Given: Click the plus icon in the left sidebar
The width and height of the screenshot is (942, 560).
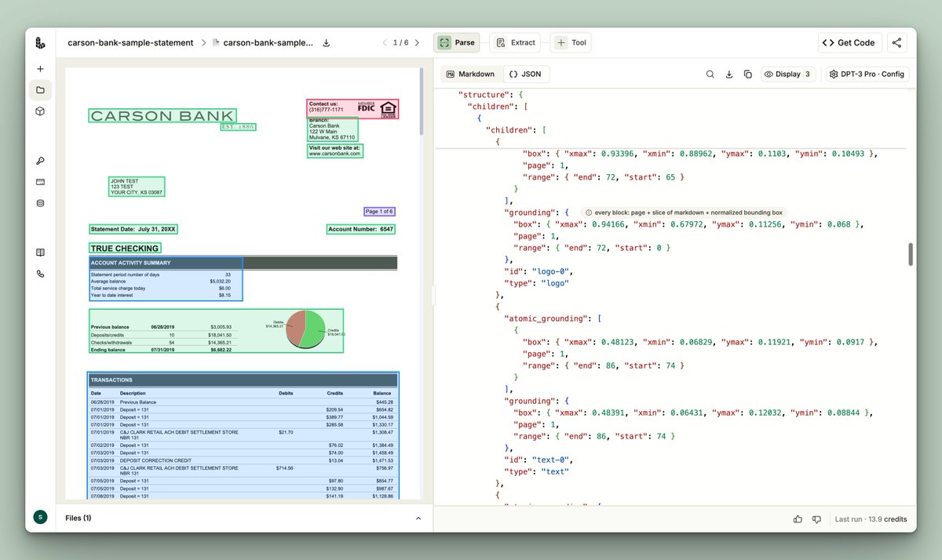Looking at the screenshot, I should [x=40, y=69].
